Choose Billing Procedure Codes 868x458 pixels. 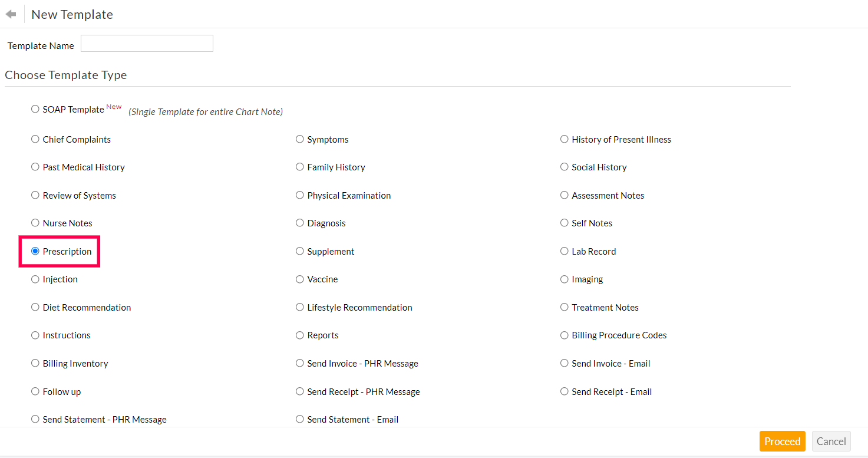(564, 335)
